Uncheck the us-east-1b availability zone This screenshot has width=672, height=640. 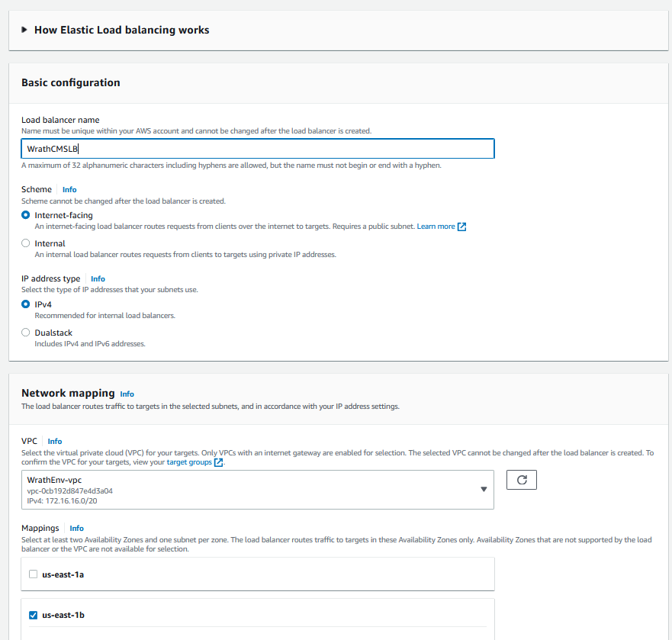[32, 615]
